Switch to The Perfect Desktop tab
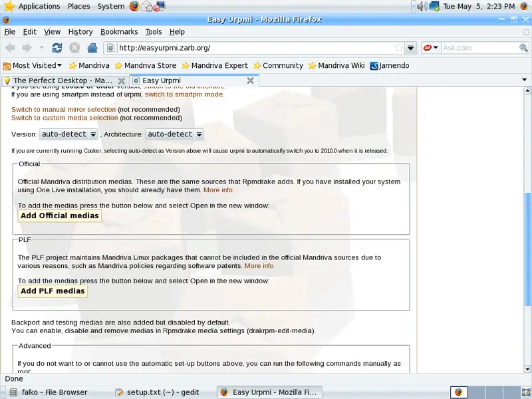Screen dimensions: 532x399 pyautogui.click(x=63, y=80)
